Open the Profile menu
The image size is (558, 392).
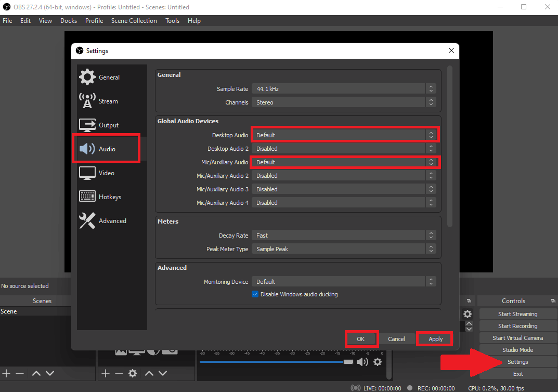[94, 21]
